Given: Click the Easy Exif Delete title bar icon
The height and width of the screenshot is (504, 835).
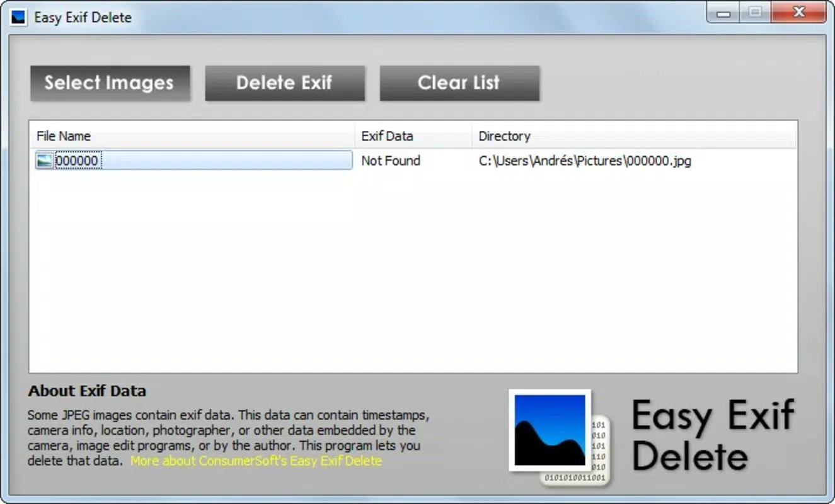Looking at the screenshot, I should 18,17.
